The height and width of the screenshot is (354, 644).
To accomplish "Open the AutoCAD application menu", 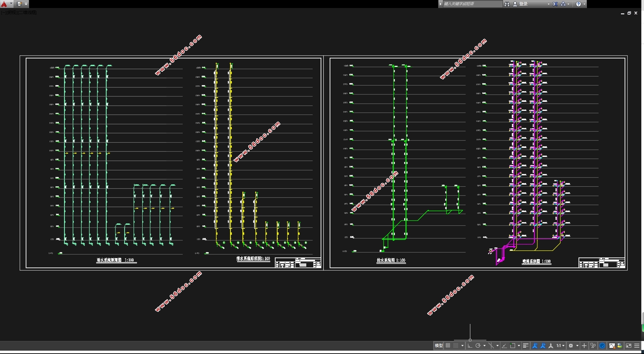I will 5,4.
